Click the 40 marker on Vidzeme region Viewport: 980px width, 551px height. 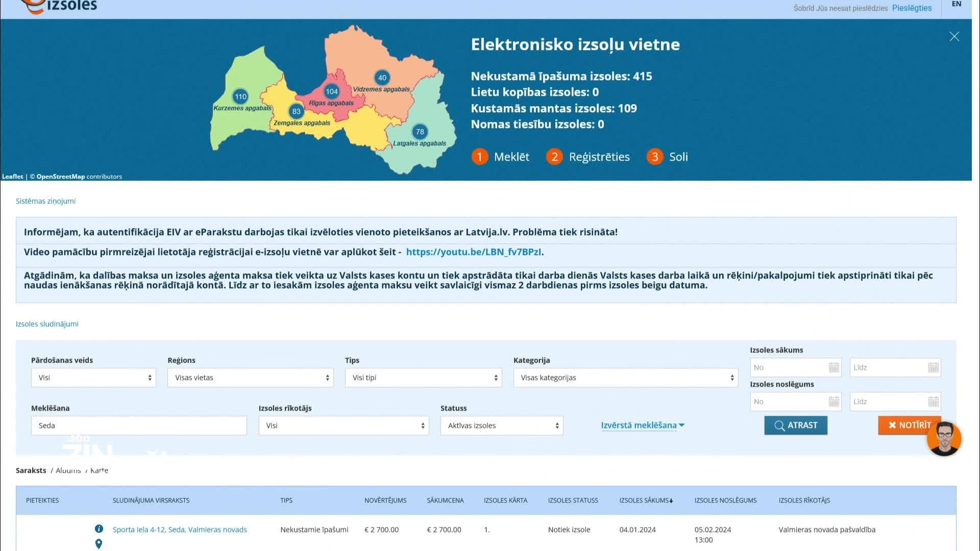(382, 78)
